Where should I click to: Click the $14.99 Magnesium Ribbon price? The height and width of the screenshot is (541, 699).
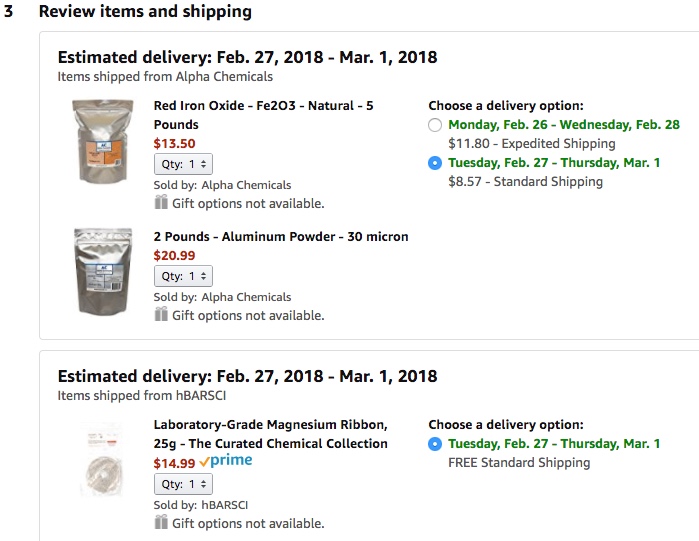click(x=174, y=462)
